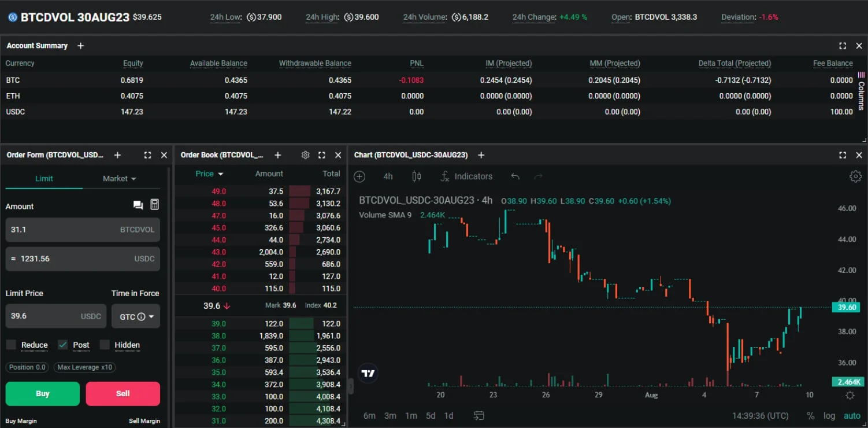This screenshot has height=428, width=868.
Task: Open the calculator icon in Order Form
Action: (x=154, y=205)
